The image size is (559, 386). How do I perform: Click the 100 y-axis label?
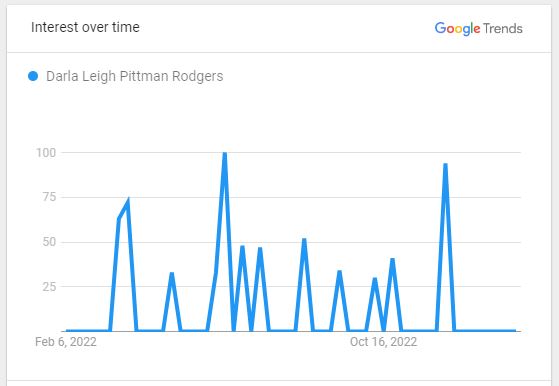pos(46,153)
